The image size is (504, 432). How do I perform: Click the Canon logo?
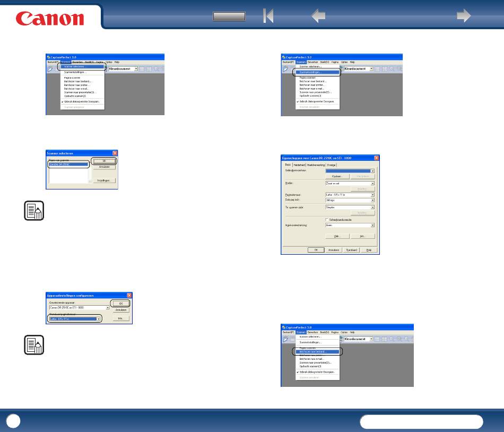tap(50, 19)
